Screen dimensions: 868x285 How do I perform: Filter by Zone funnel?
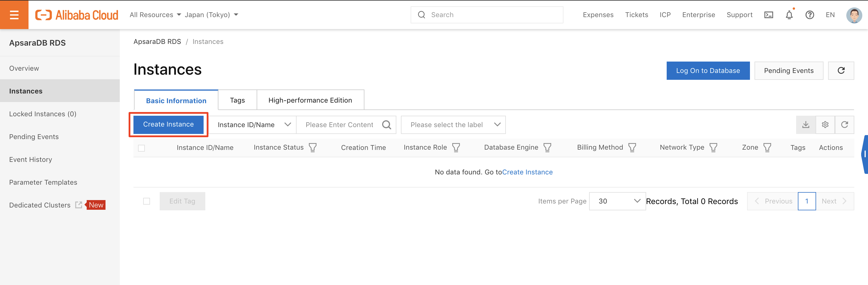(767, 148)
